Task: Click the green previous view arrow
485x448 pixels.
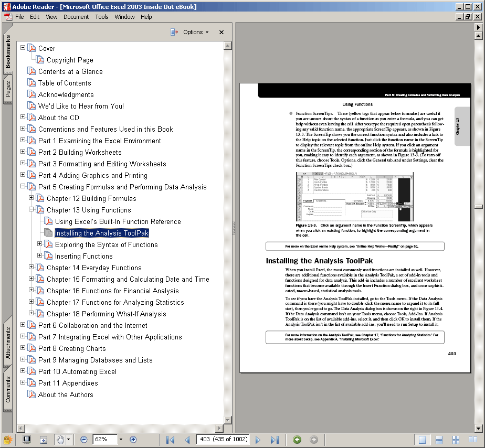Action: [x=297, y=439]
